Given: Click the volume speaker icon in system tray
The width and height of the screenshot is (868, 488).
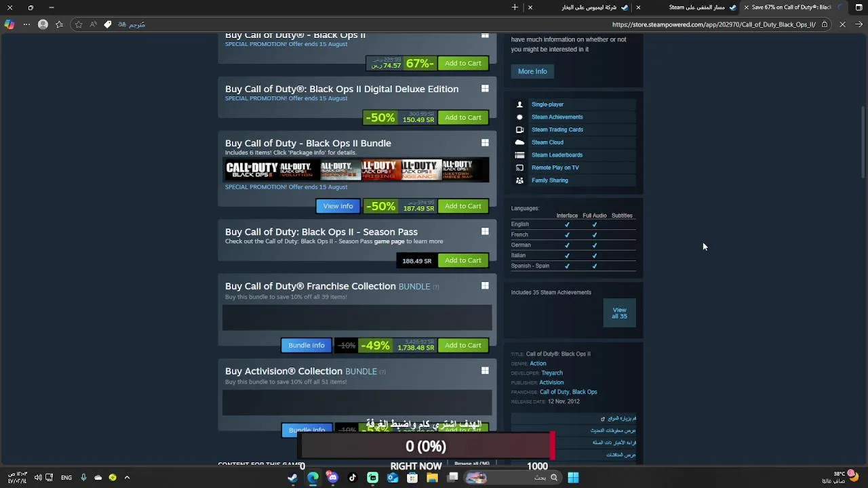Looking at the screenshot, I should pyautogui.click(x=38, y=477).
